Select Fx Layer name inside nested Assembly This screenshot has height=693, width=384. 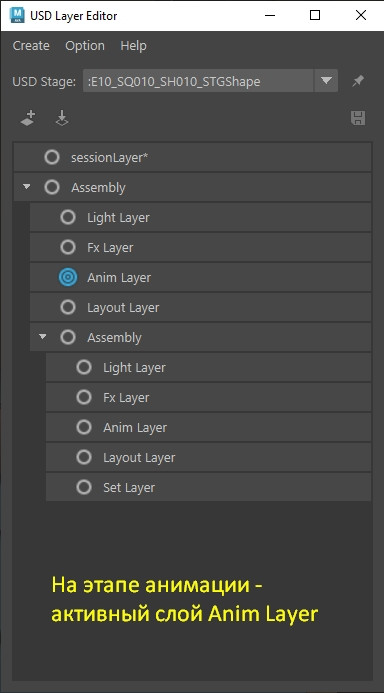pos(126,398)
